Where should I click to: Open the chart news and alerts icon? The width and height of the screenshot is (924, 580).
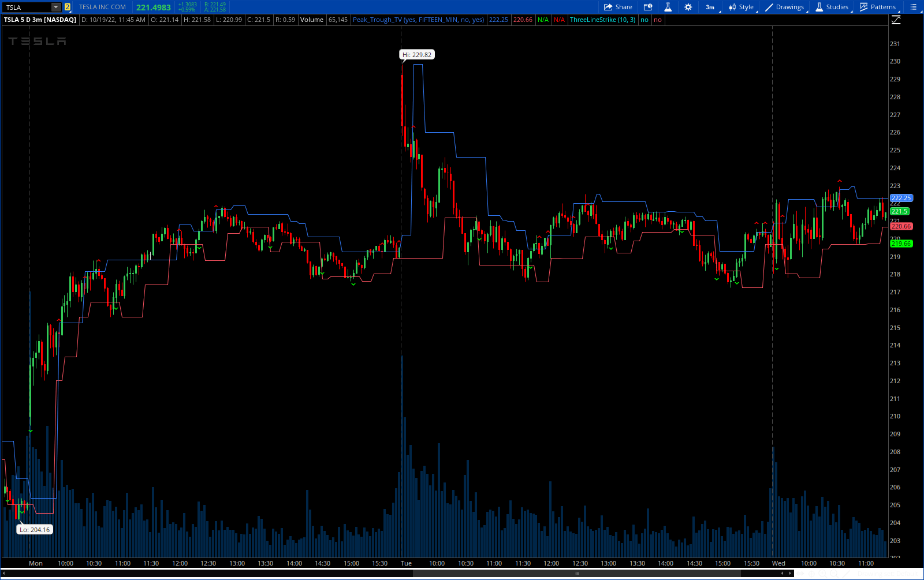[x=648, y=8]
